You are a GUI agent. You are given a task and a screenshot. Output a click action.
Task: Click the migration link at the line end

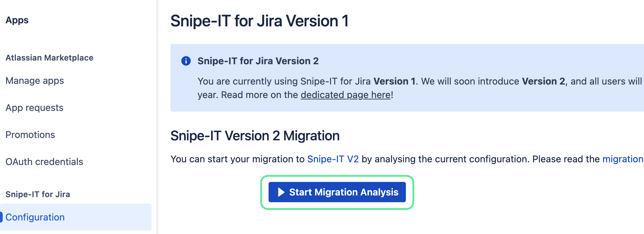tap(623, 159)
